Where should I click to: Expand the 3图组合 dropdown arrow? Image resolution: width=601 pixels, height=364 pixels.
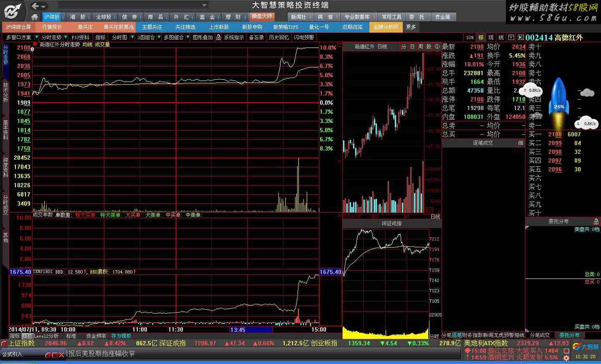pos(159,38)
